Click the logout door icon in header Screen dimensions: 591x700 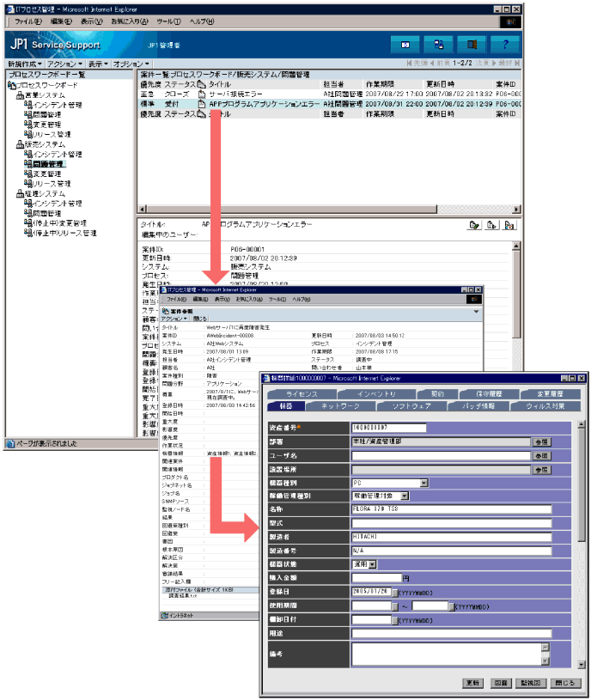pos(472,44)
